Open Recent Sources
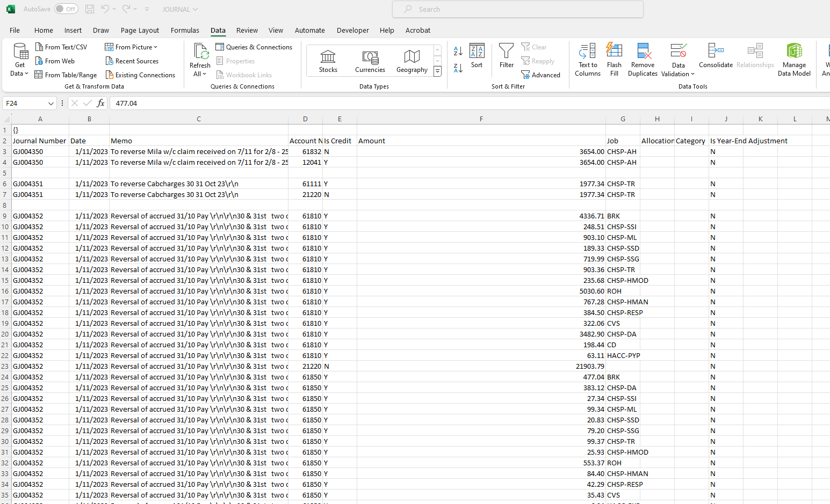Screen dimensions: 830x504 point(132,61)
